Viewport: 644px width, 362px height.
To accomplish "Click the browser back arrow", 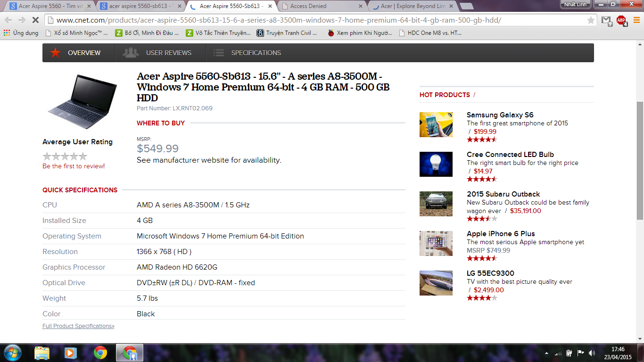I will pos(8,20).
